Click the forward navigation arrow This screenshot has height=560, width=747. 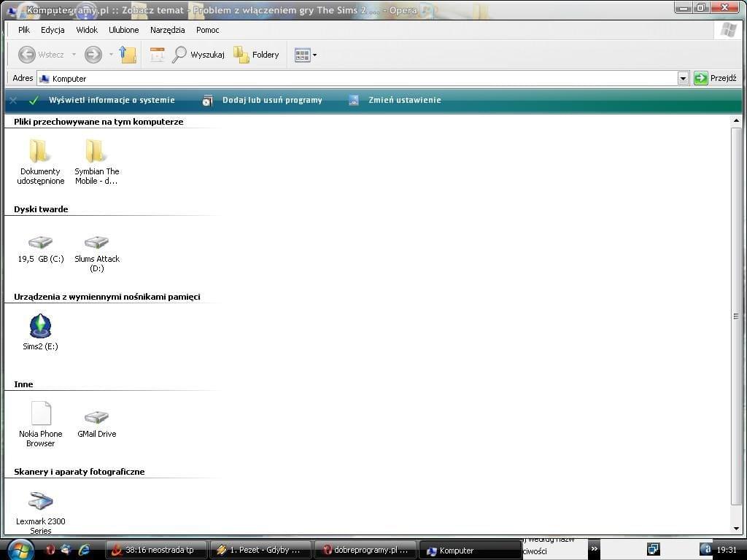coord(93,55)
